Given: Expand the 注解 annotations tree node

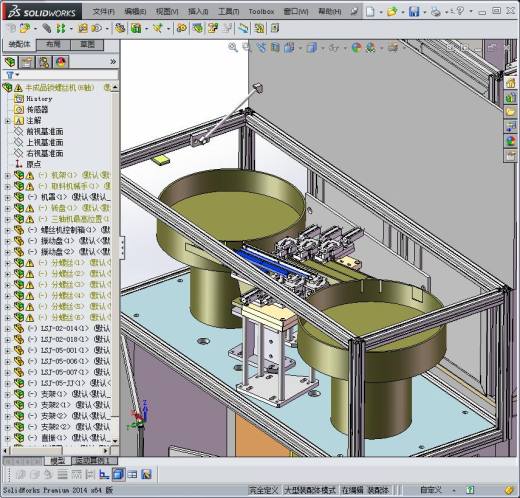Looking at the screenshot, I should pyautogui.click(x=7, y=121).
